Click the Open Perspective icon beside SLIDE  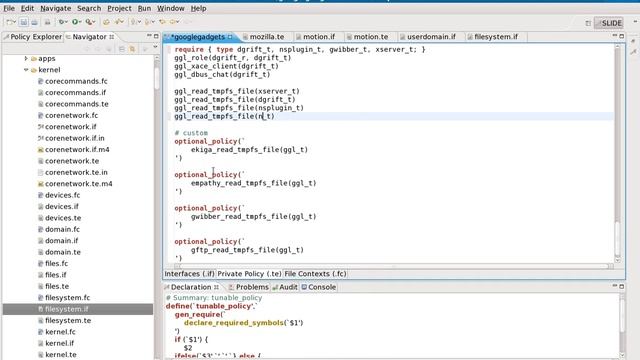(588, 23)
